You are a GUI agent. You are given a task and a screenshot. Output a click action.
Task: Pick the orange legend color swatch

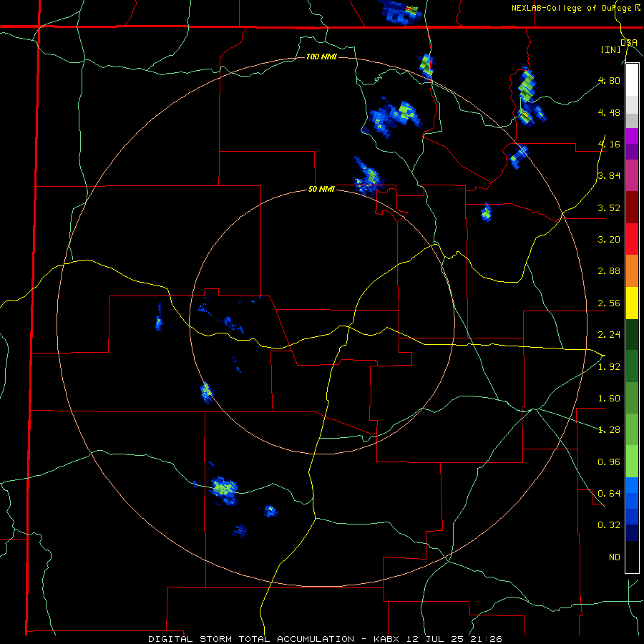click(x=632, y=271)
